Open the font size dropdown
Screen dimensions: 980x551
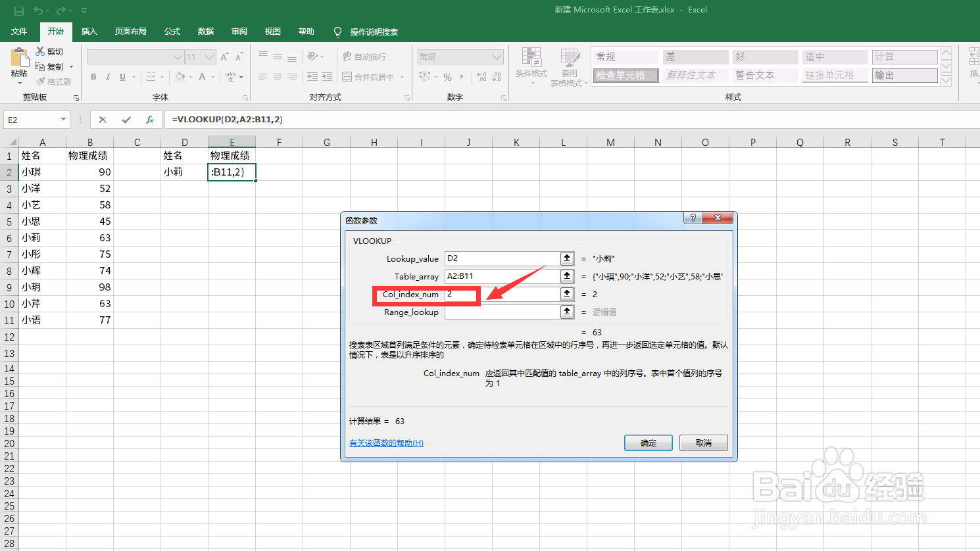point(210,57)
